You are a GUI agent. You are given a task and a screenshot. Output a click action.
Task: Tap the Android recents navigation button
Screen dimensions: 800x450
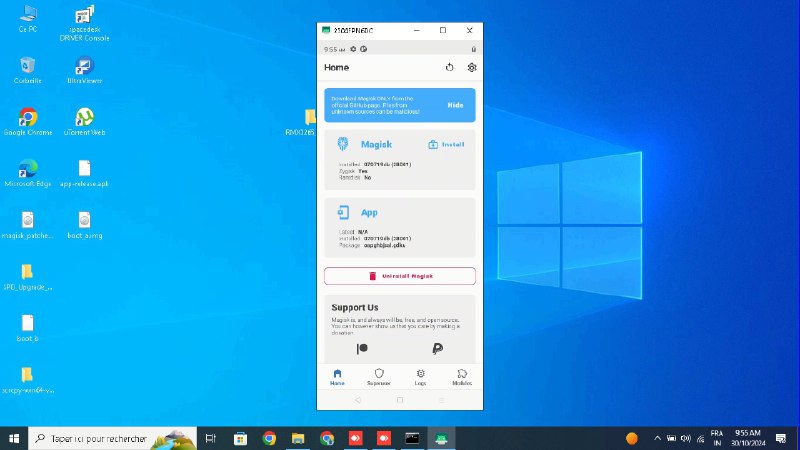pyautogui.click(x=441, y=400)
